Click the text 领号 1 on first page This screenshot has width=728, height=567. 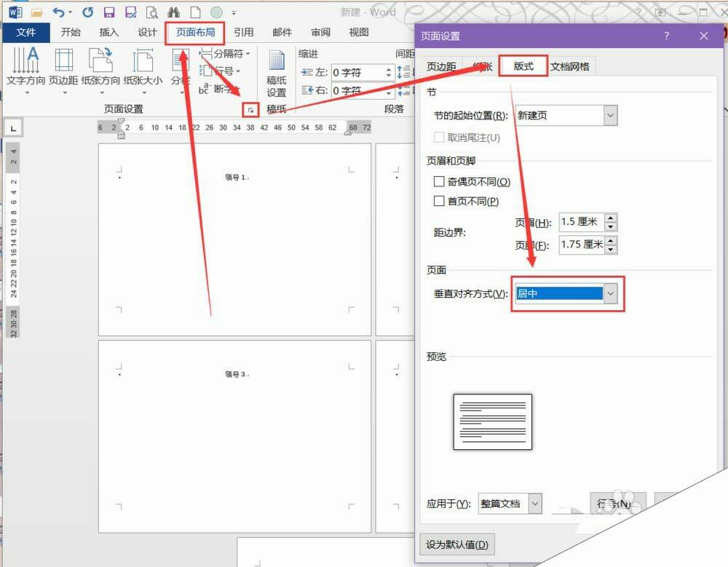pos(237,177)
